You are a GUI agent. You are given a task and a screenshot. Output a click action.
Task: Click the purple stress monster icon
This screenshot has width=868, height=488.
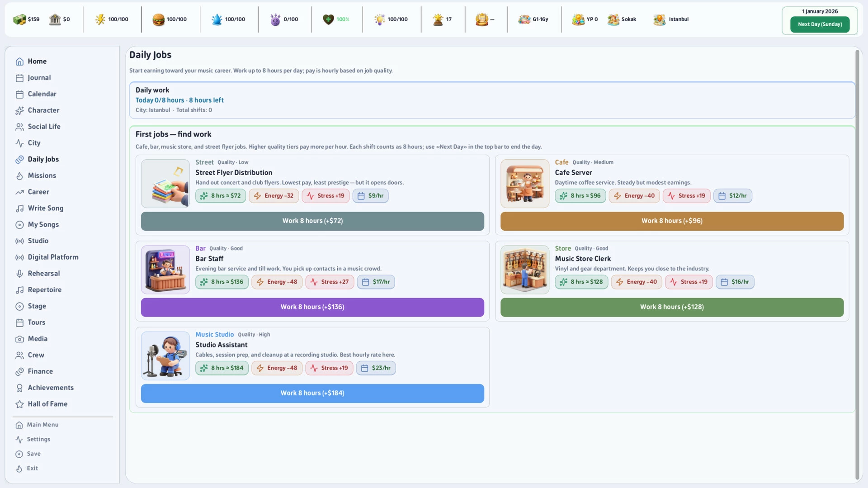coord(275,19)
